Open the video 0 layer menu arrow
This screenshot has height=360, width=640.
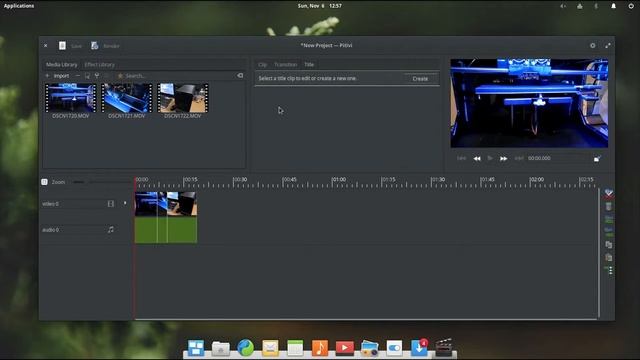pyautogui.click(x=125, y=203)
